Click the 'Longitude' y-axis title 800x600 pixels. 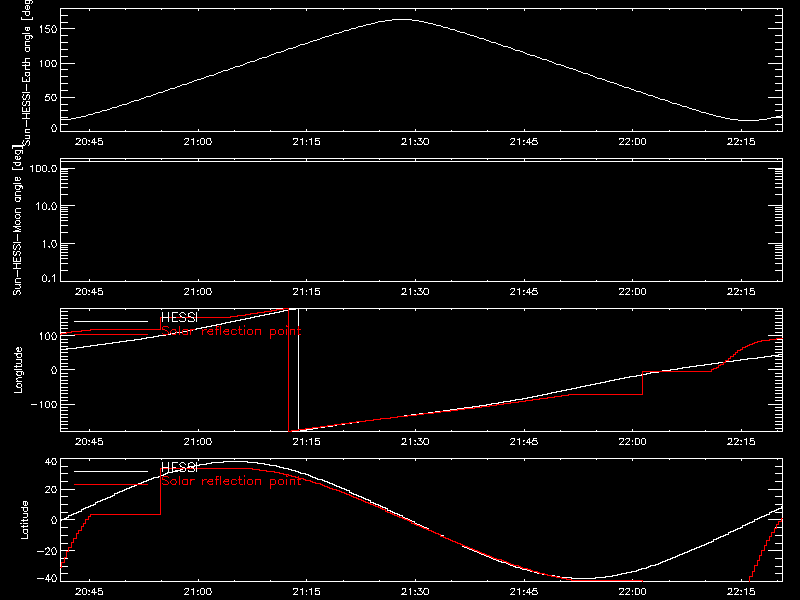pos(18,370)
